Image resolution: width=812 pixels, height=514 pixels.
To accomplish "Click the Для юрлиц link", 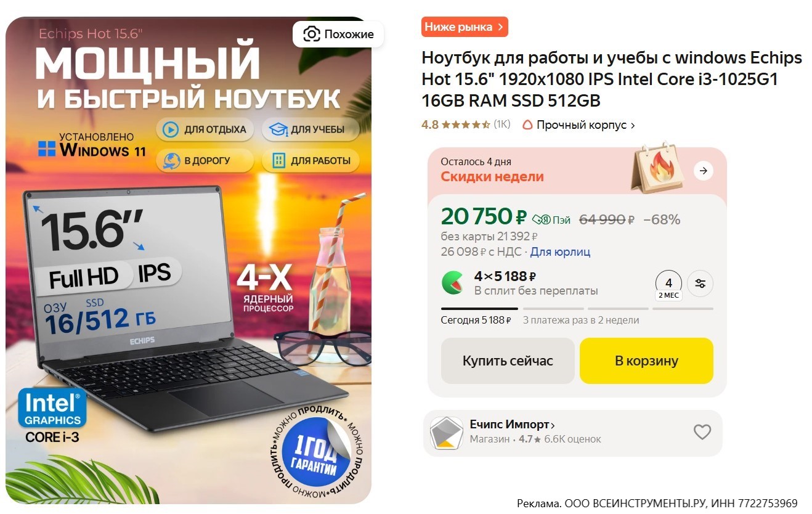I will coord(560,251).
